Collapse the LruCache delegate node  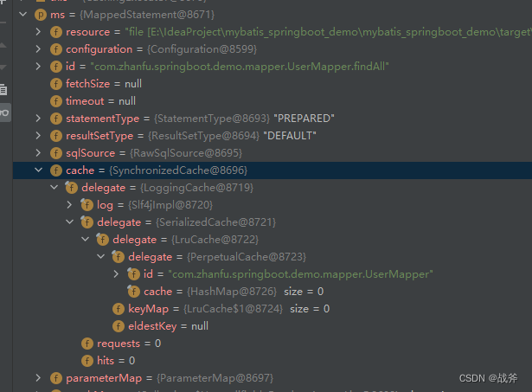[86, 240]
